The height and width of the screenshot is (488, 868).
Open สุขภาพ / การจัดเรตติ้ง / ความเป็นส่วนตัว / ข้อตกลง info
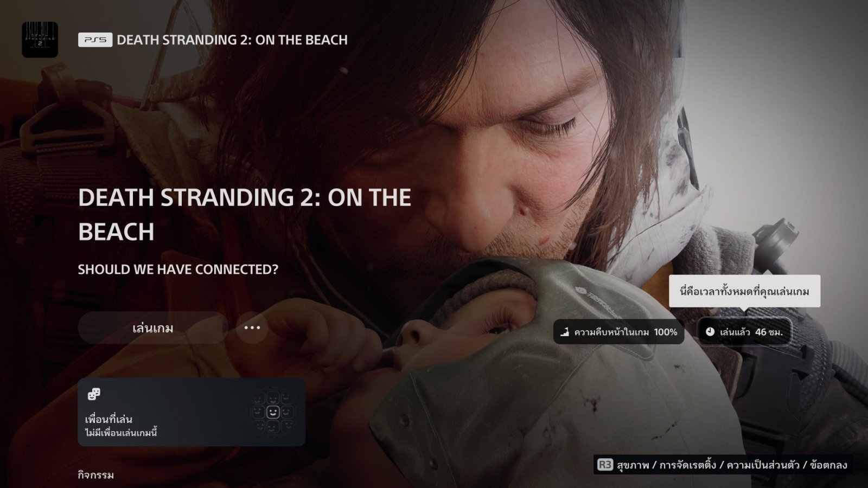point(732,465)
